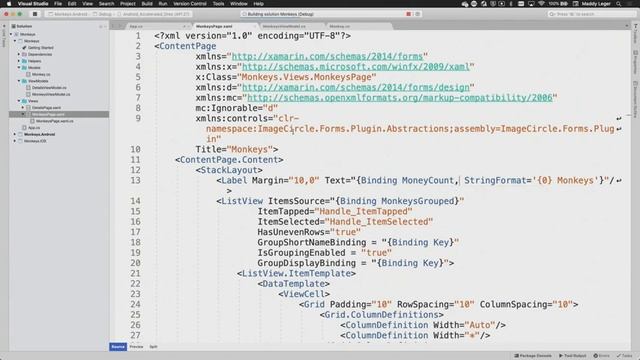The height and width of the screenshot is (360, 640).
Task: Open the Toolbox side panel
Action: pyautogui.click(x=636, y=34)
